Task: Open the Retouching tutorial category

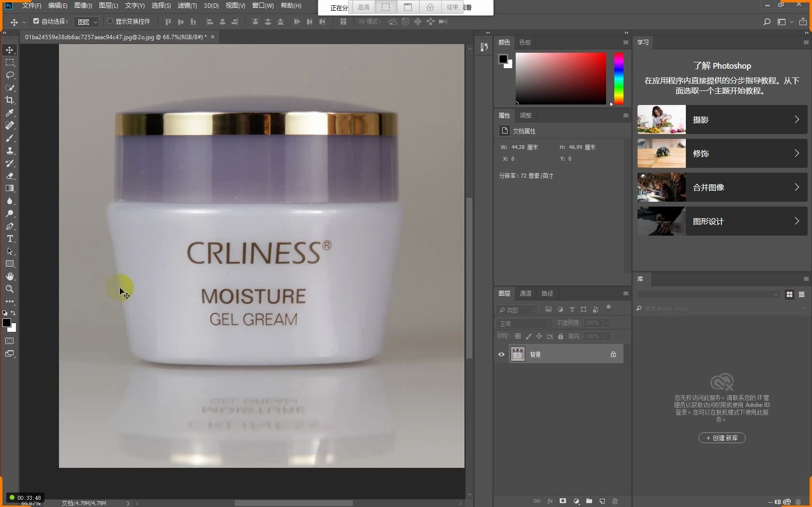Action: 722,153
